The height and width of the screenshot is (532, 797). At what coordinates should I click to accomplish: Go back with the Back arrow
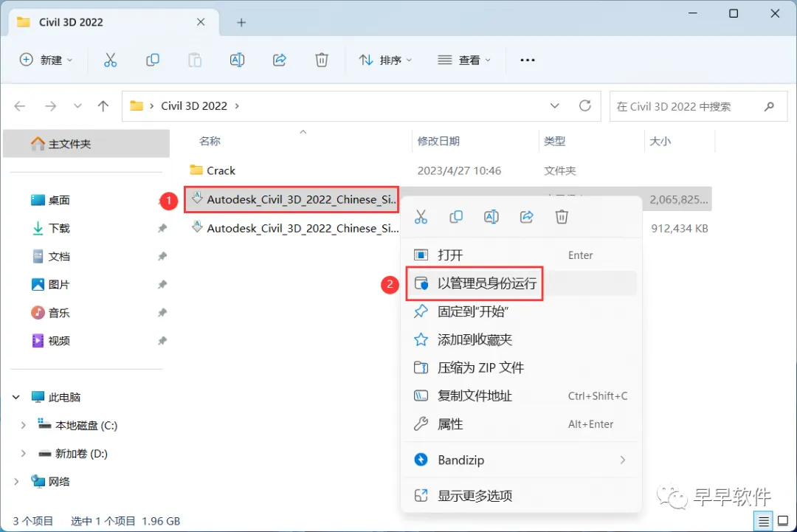(20, 106)
